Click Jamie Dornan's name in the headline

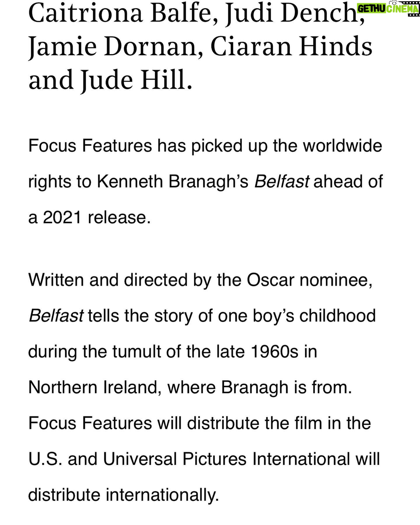pos(116,48)
